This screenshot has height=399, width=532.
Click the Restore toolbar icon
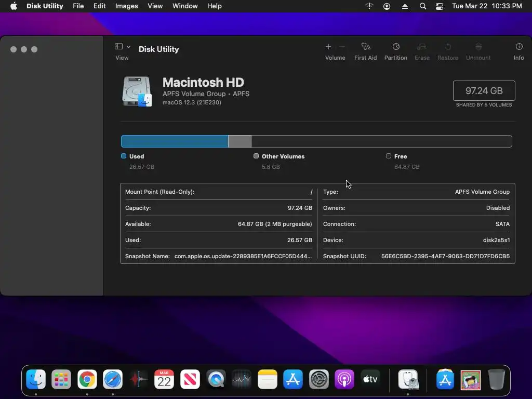coord(448,47)
